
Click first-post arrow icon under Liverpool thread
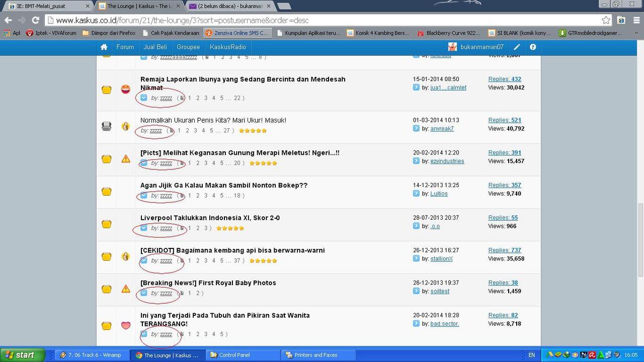(x=144, y=228)
